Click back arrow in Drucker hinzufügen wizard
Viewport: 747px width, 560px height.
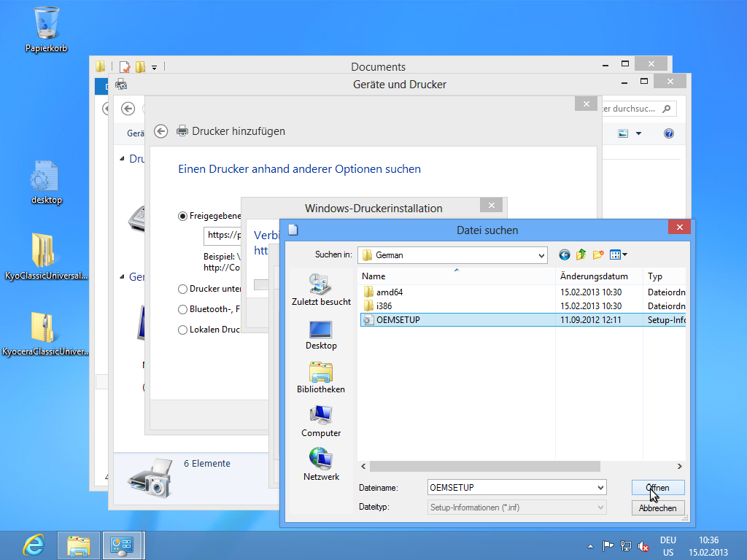(x=161, y=131)
